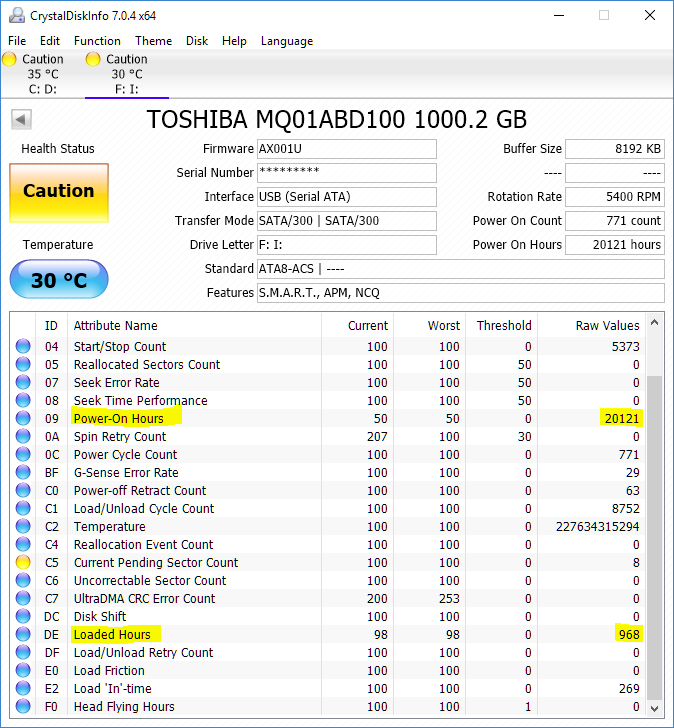Open the Theme menu

click(153, 41)
